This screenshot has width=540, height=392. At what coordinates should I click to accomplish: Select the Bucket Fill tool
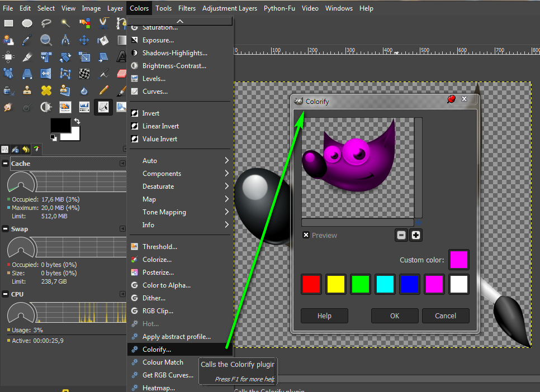coord(103,40)
